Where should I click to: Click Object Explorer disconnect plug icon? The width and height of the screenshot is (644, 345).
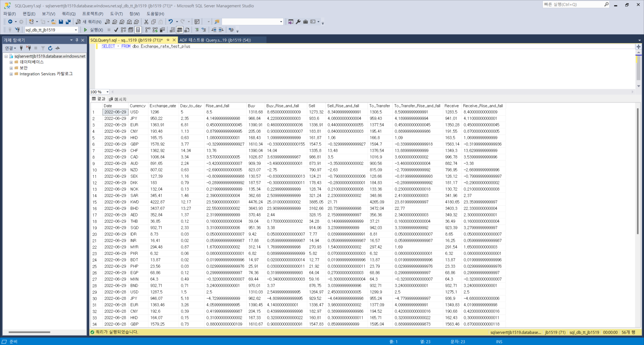(x=29, y=48)
